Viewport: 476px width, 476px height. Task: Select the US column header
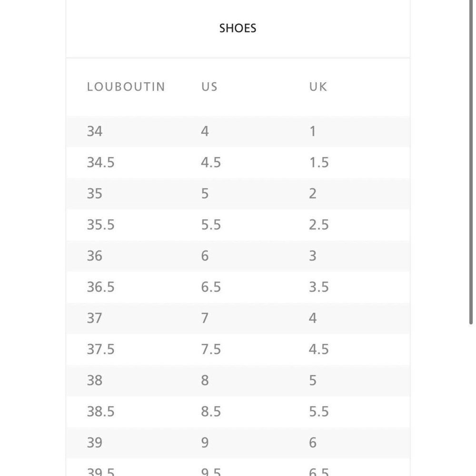[x=209, y=87]
